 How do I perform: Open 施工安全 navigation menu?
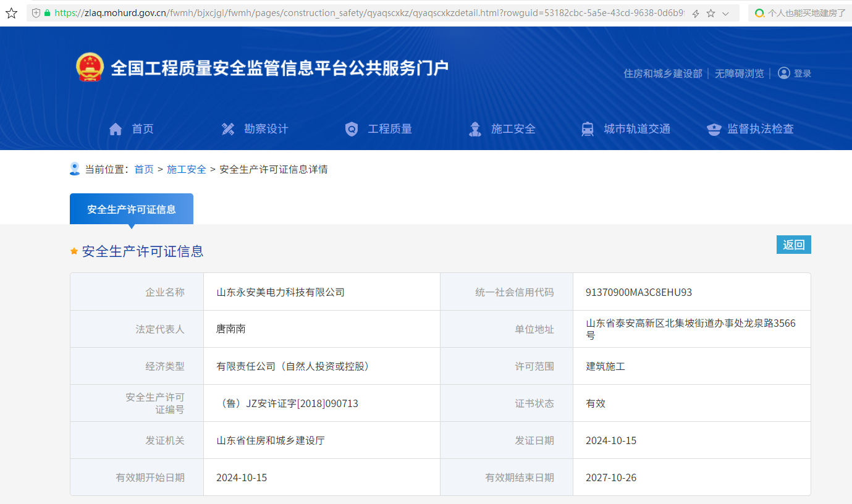pos(513,129)
